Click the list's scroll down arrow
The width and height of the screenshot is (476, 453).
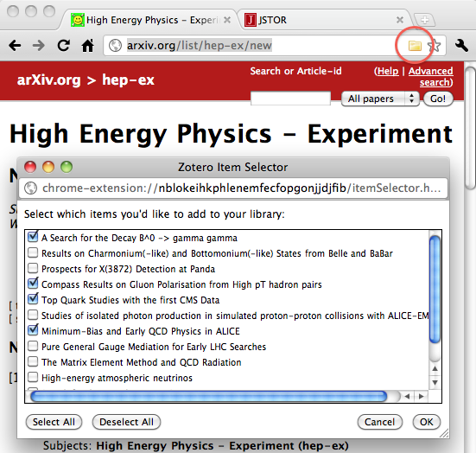435,382
